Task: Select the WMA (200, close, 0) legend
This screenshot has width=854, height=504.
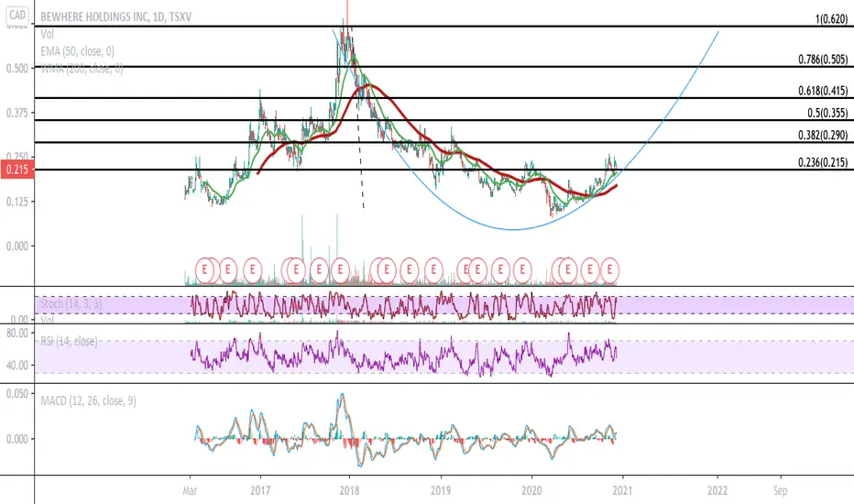Action: 82,69
